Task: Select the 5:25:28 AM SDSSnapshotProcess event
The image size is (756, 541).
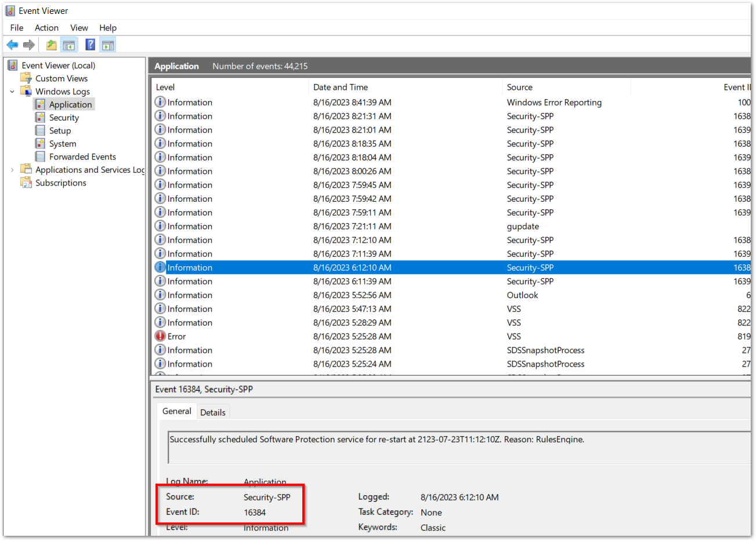Action: (451, 350)
